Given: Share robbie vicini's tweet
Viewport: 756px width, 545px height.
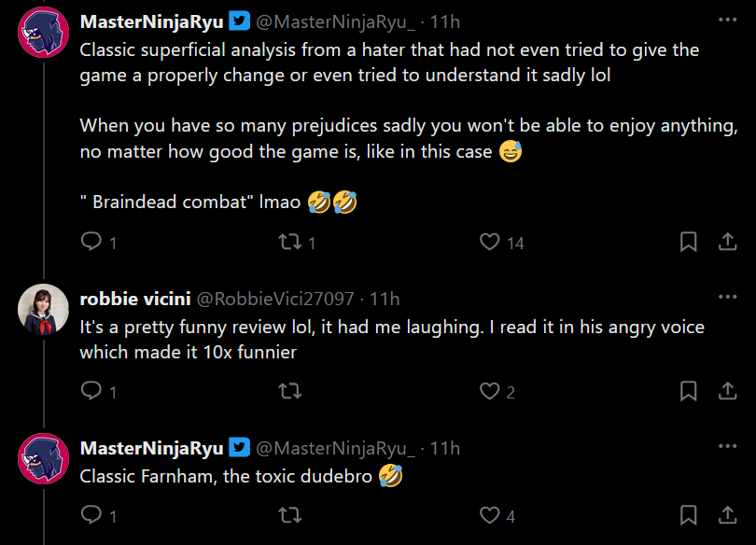Looking at the screenshot, I should (727, 392).
